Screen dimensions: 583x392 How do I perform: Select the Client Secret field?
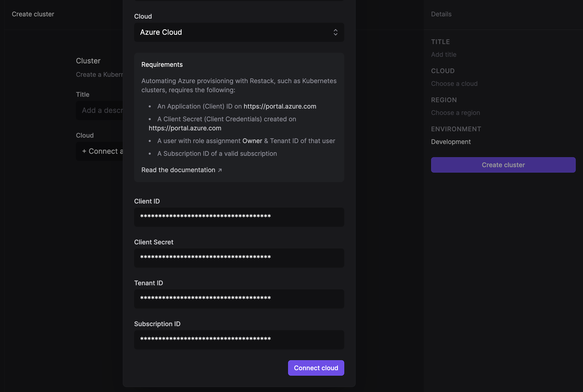239,258
